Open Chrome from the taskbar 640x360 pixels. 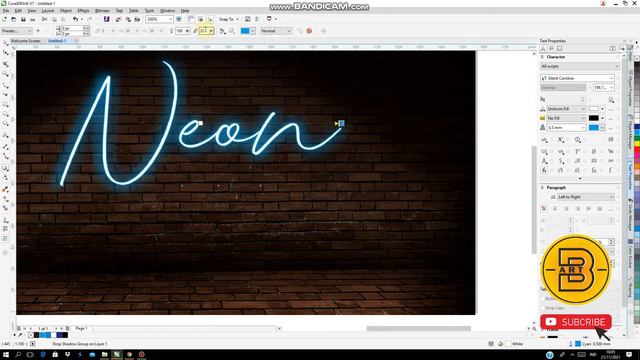[129, 355]
